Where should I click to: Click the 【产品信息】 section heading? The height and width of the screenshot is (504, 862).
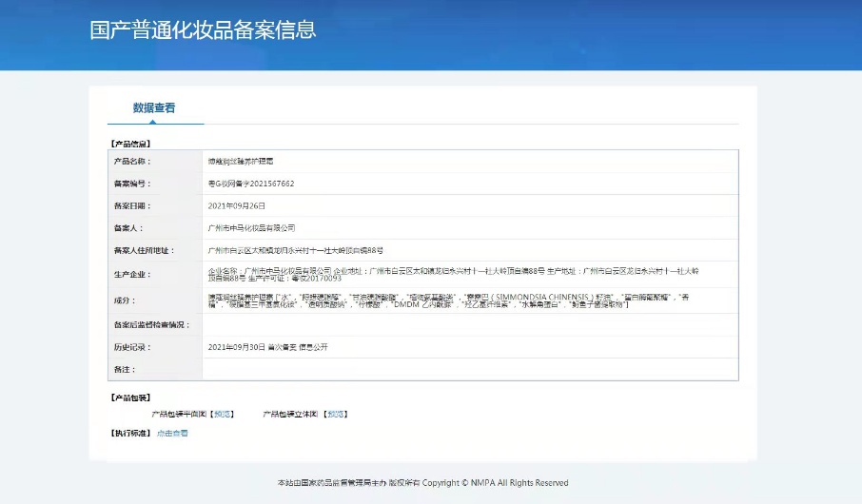pos(130,144)
